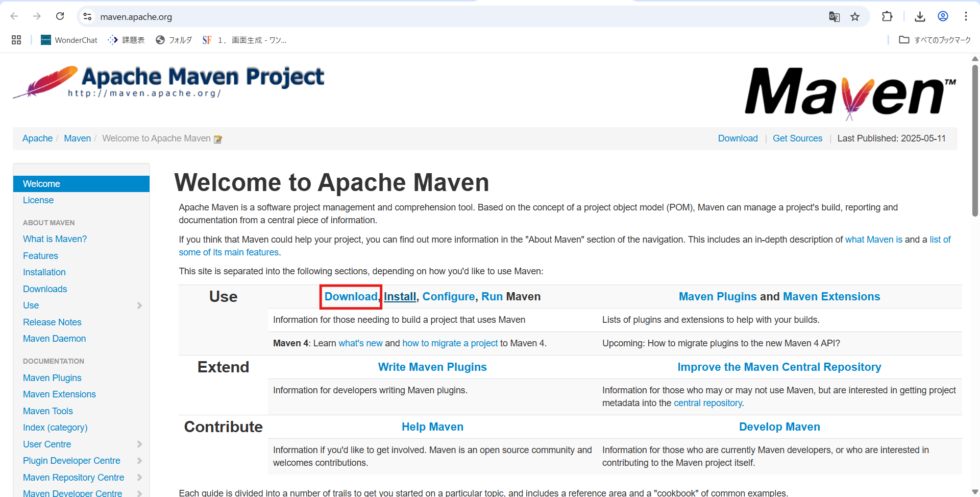Open the Help Maven link
980x497 pixels.
(432, 427)
